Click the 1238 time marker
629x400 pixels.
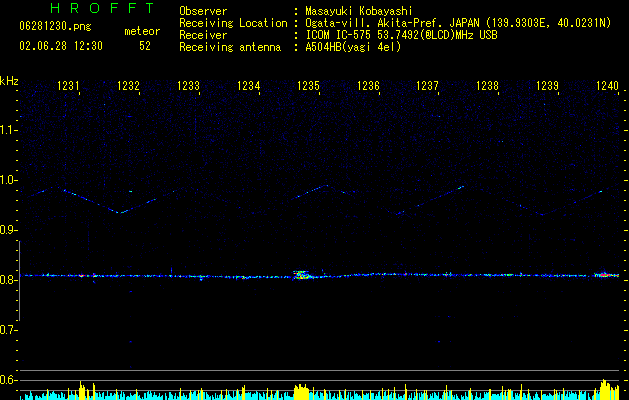click(x=487, y=86)
